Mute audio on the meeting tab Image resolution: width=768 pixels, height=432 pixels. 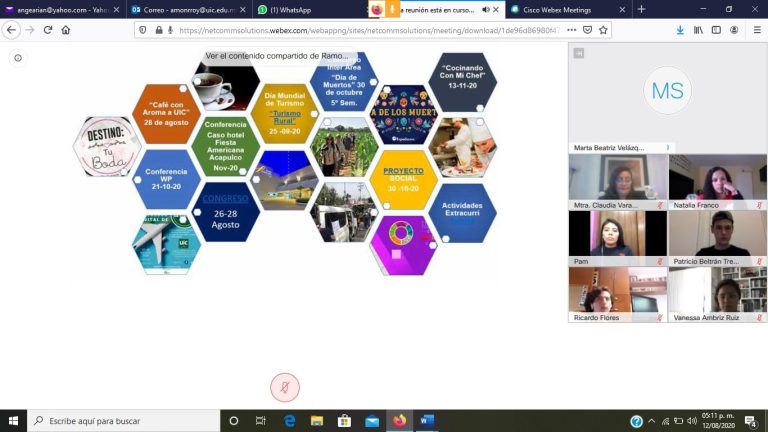(486, 9)
